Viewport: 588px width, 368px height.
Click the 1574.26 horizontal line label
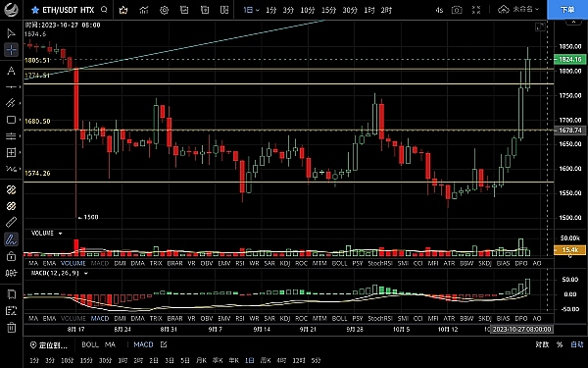click(x=37, y=173)
